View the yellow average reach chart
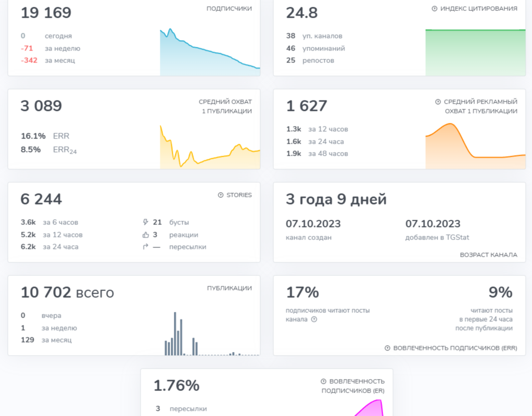The height and width of the screenshot is (416, 532). (x=210, y=147)
